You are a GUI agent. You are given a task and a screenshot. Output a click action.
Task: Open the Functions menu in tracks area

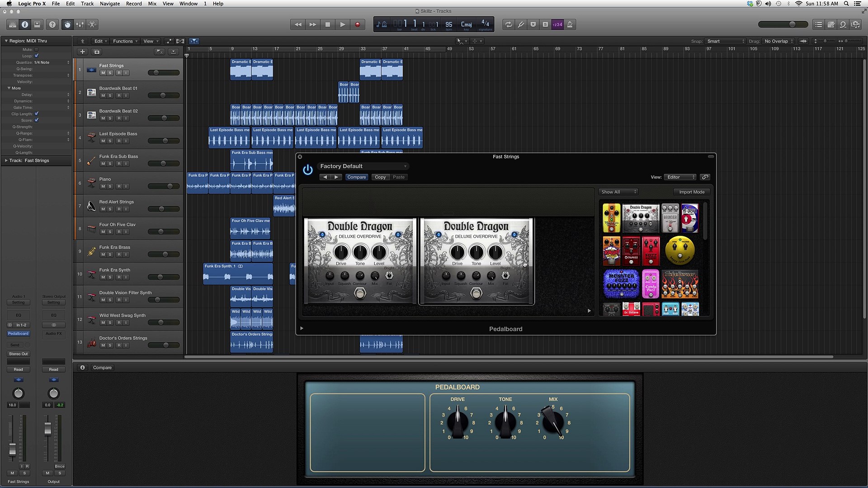pos(125,41)
